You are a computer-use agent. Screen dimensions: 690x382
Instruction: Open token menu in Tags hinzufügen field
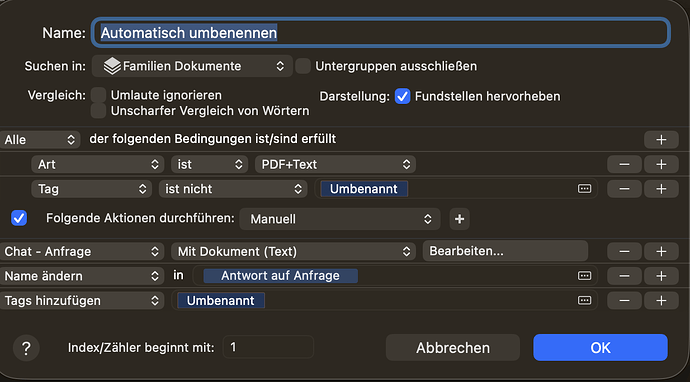click(x=584, y=301)
